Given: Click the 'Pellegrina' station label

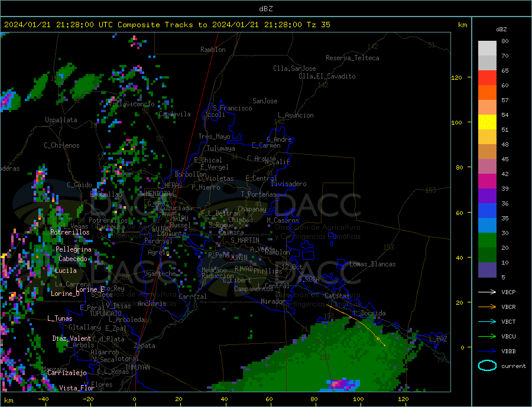Looking at the screenshot, I should pos(74,249).
